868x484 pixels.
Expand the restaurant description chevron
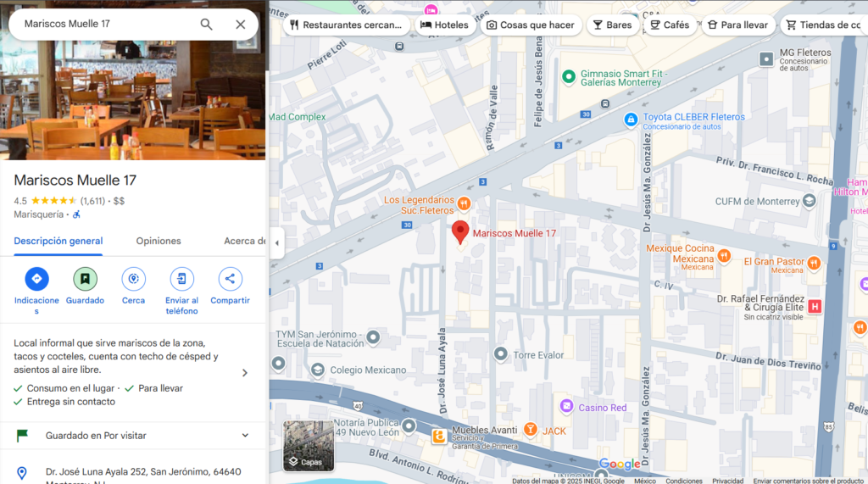pos(245,373)
